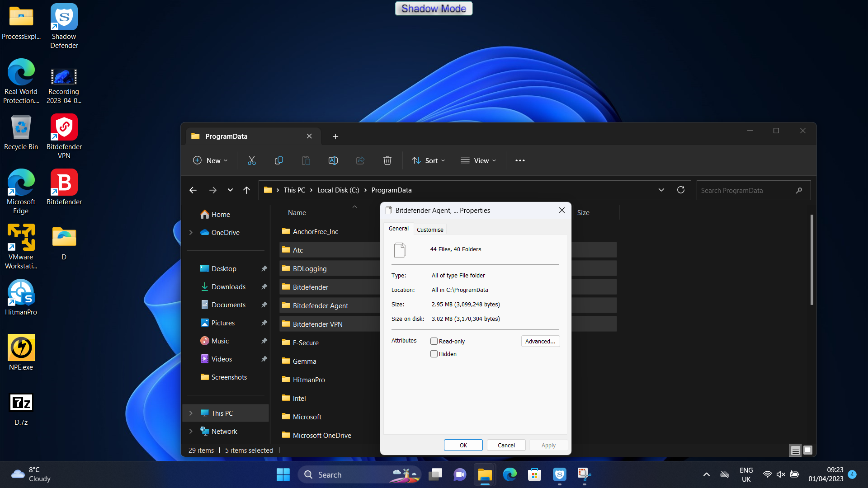
Task: Click the Refresh icon beside address bar
Action: coord(681,190)
